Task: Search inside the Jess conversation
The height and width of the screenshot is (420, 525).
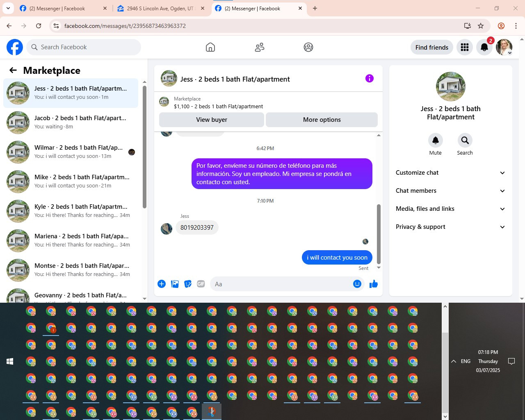Action: (465, 140)
